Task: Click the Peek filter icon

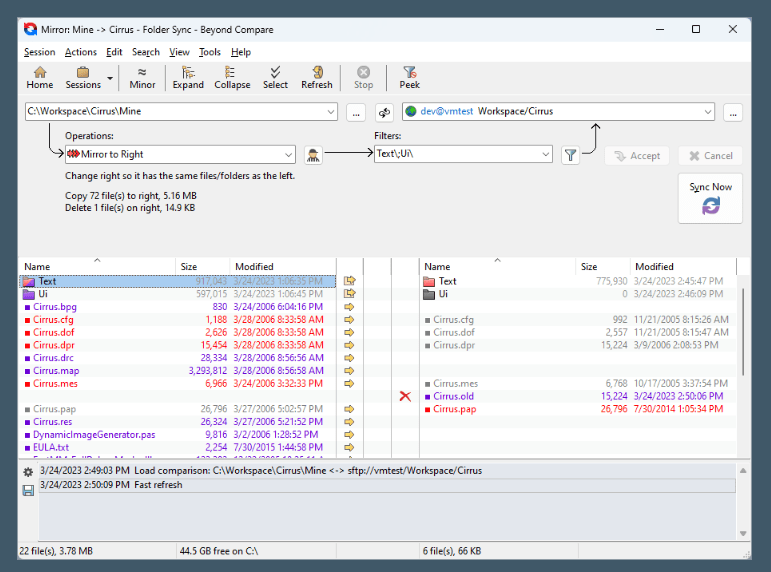Action: (x=409, y=78)
